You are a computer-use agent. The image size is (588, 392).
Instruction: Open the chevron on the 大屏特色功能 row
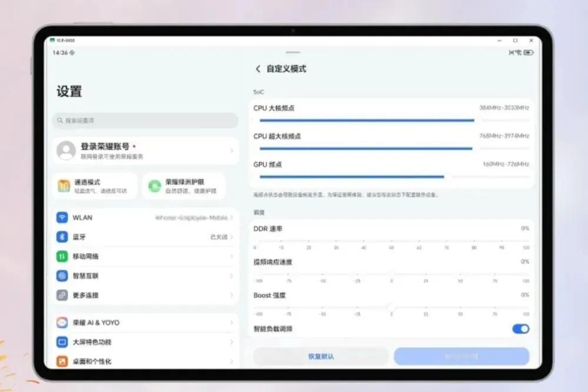[232, 342]
